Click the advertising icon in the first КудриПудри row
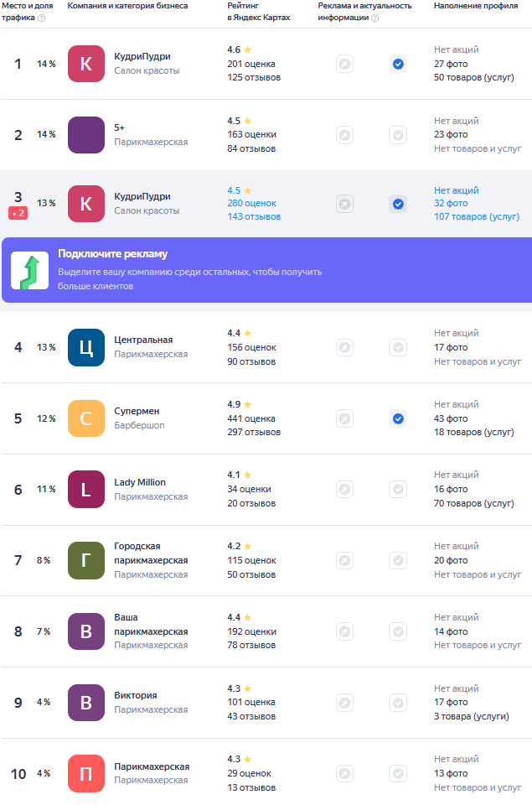Image resolution: width=532 pixels, height=805 pixels. [x=344, y=65]
